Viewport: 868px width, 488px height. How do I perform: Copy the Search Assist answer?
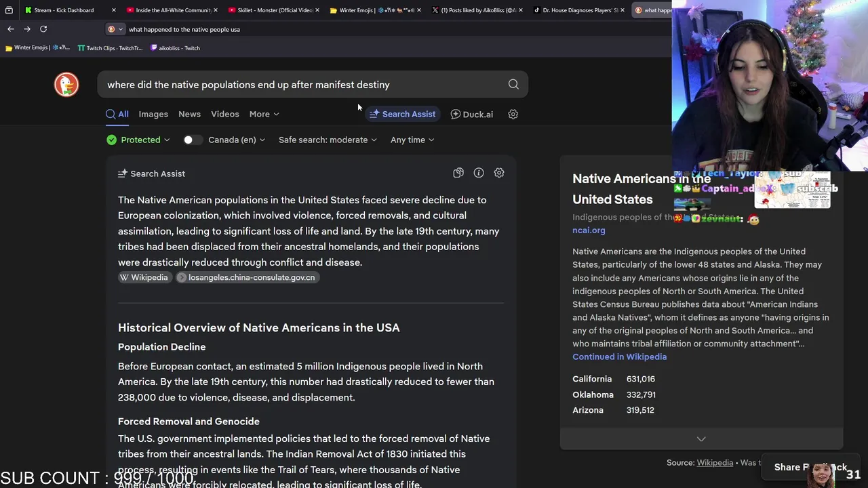coord(458,174)
